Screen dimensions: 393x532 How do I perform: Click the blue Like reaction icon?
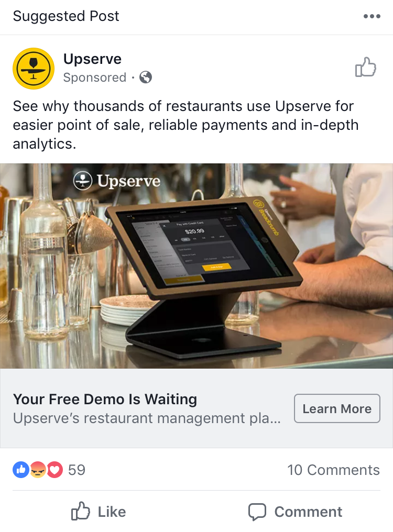[21, 470]
